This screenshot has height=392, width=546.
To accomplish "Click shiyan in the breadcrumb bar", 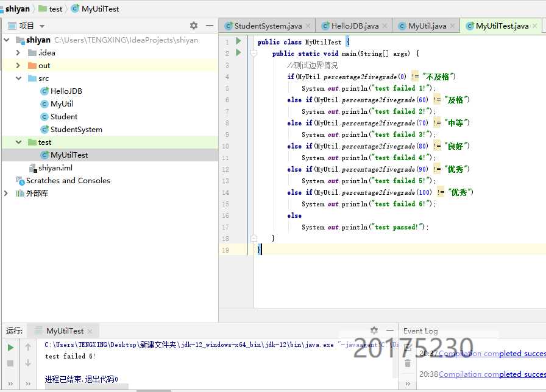I will pyautogui.click(x=18, y=9).
